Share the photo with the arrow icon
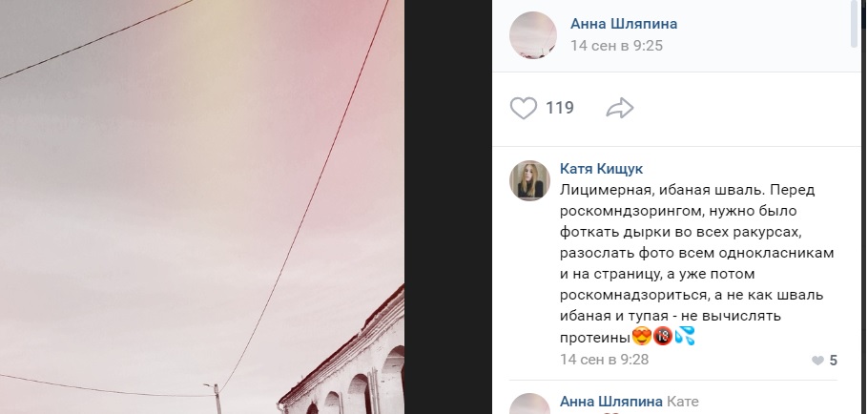This screenshot has height=414, width=868. click(619, 108)
